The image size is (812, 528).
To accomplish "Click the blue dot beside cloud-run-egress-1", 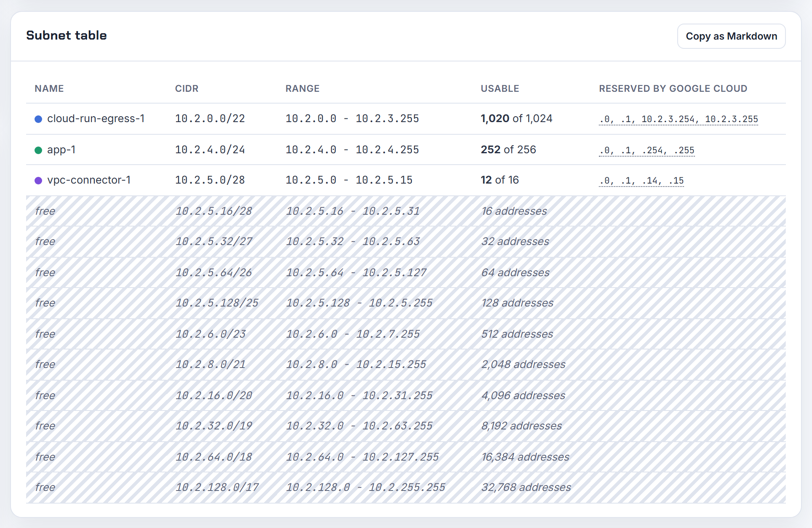I will pos(38,119).
